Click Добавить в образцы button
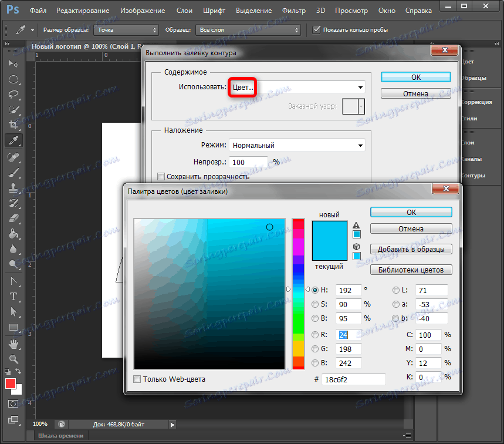 point(411,249)
